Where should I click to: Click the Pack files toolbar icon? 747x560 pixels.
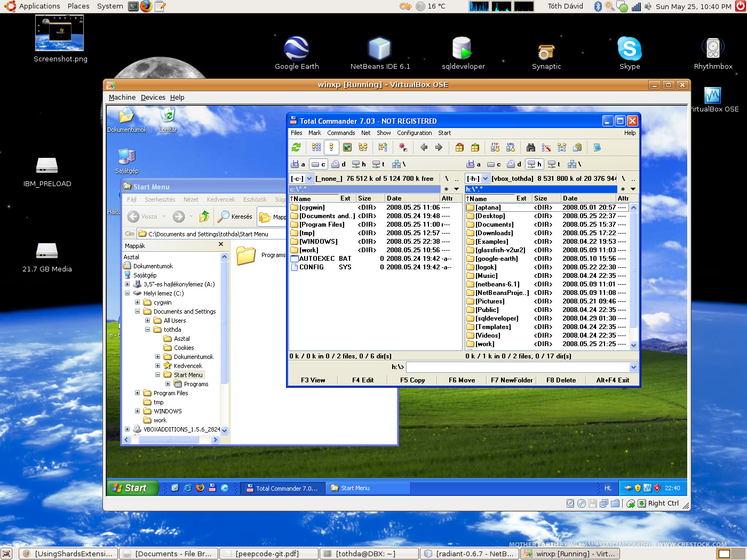(x=459, y=147)
